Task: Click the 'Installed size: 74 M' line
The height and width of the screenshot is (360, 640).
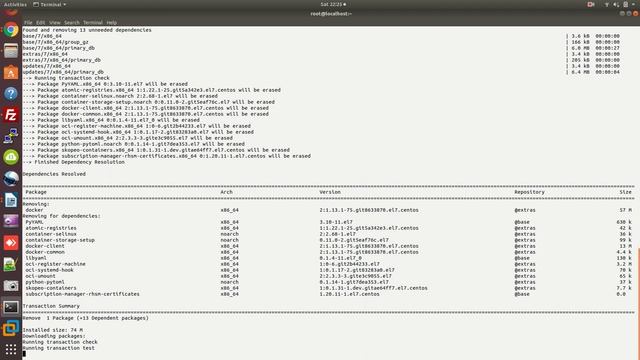Action: point(53,330)
